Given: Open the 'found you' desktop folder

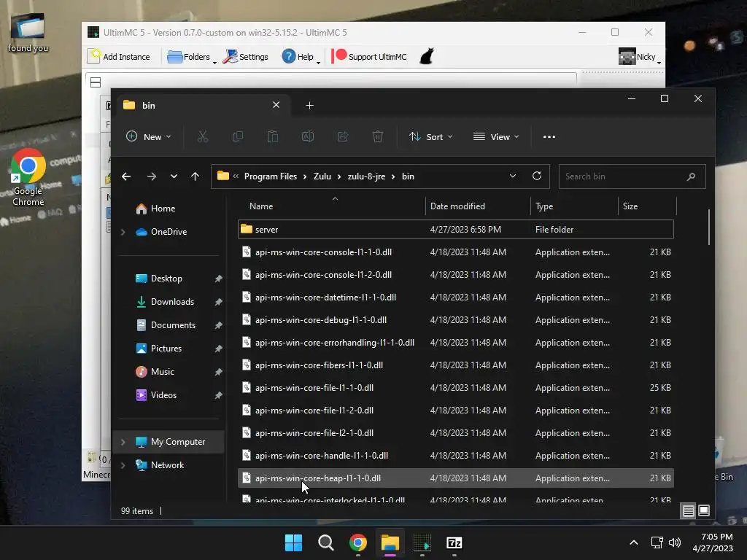Looking at the screenshot, I should pyautogui.click(x=28, y=32).
